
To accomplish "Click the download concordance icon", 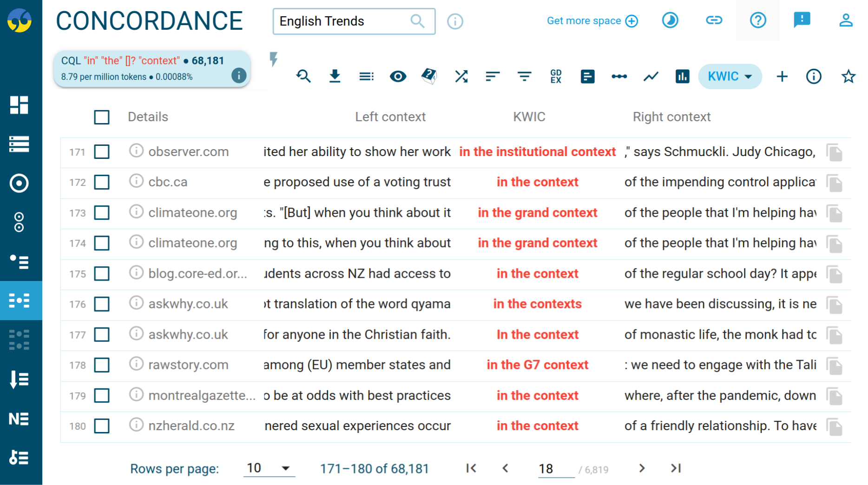I will point(335,76).
